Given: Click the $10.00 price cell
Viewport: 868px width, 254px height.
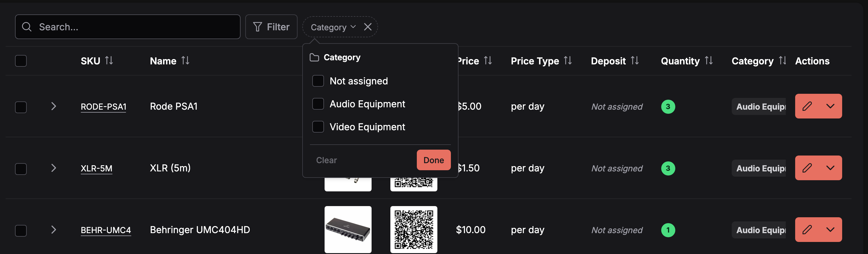Looking at the screenshot, I should [470, 230].
